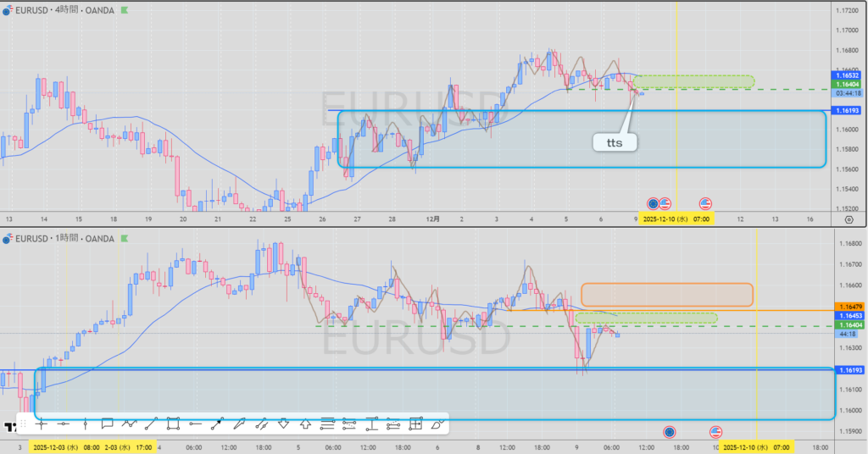Click the EU economic event marker on 4-hour chart

653,203
